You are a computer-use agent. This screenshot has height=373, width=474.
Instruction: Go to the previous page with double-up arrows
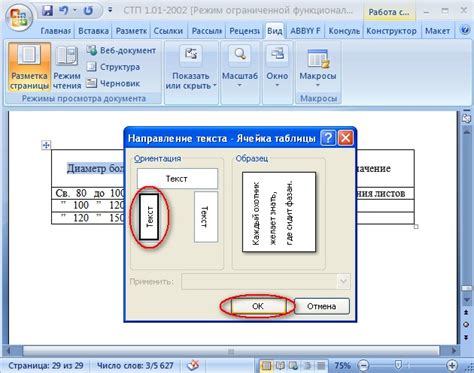point(466,312)
